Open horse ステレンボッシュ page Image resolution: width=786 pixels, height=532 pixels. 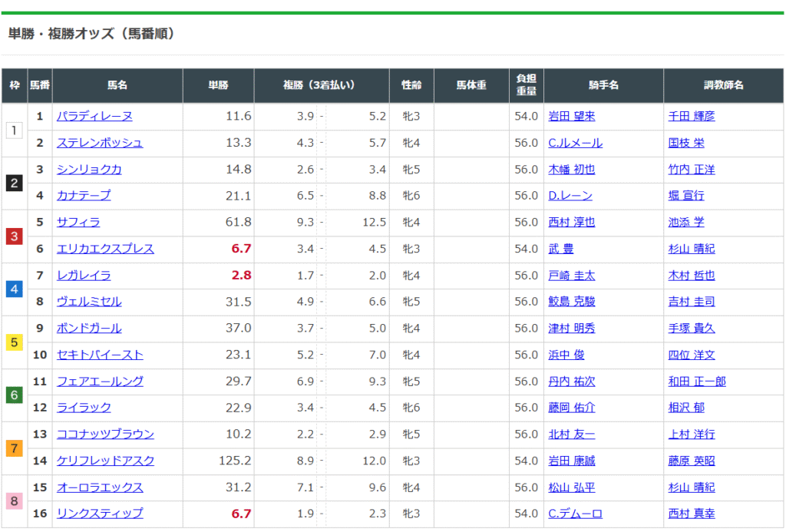(100, 143)
